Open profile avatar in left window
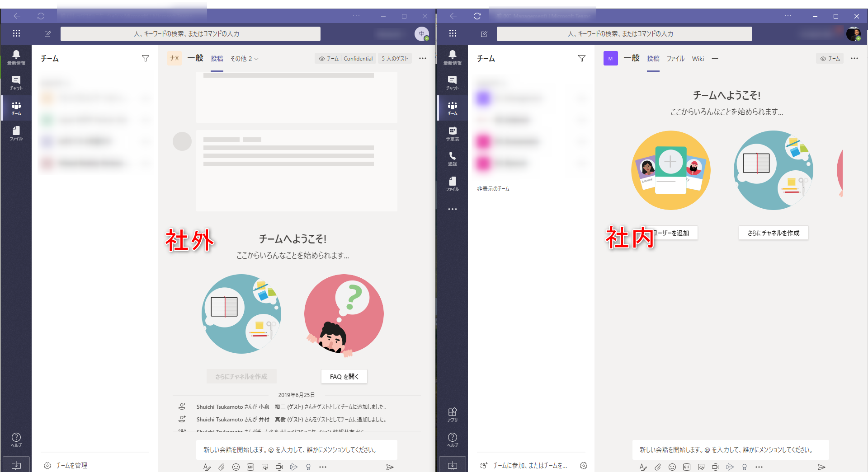 click(x=422, y=34)
